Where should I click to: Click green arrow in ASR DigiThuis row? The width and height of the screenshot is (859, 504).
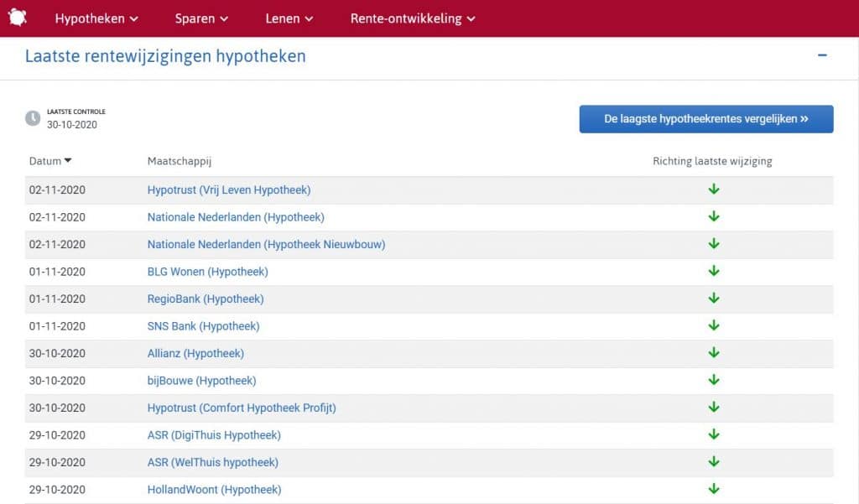tap(713, 434)
